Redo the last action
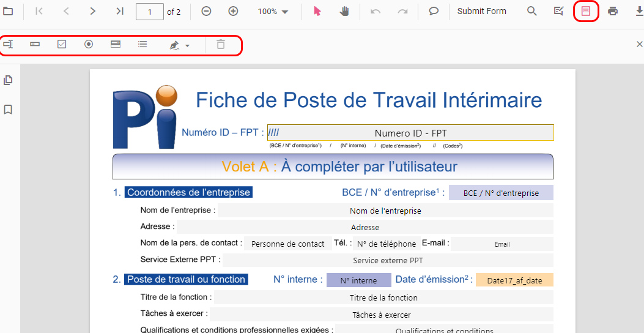The width and height of the screenshot is (644, 333). [402, 11]
